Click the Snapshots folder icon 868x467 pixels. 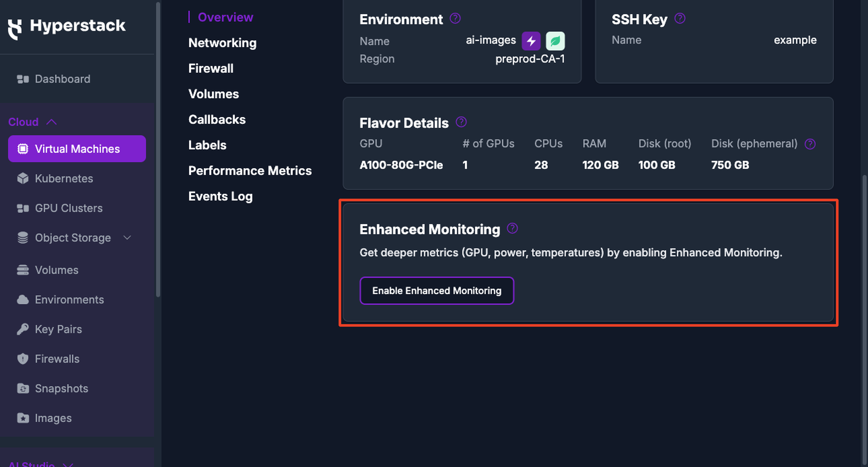pos(23,389)
